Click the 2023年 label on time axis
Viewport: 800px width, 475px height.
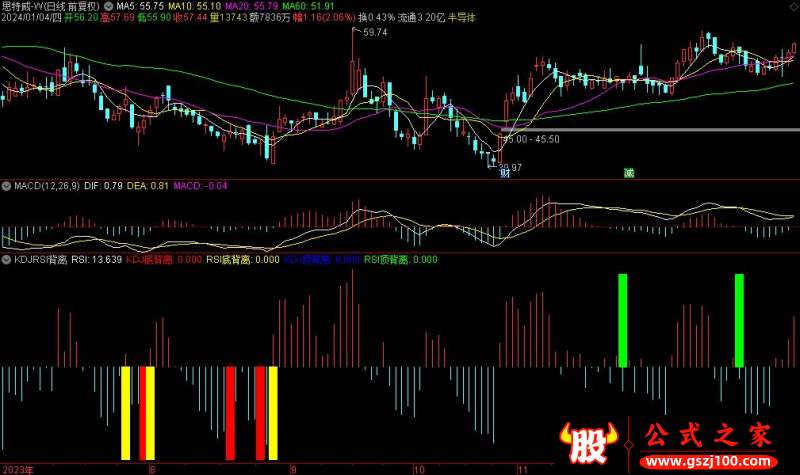20,468
